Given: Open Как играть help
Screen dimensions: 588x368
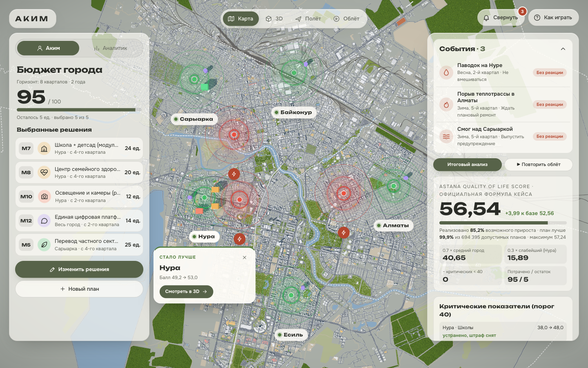Looking at the screenshot, I should pos(553,18).
